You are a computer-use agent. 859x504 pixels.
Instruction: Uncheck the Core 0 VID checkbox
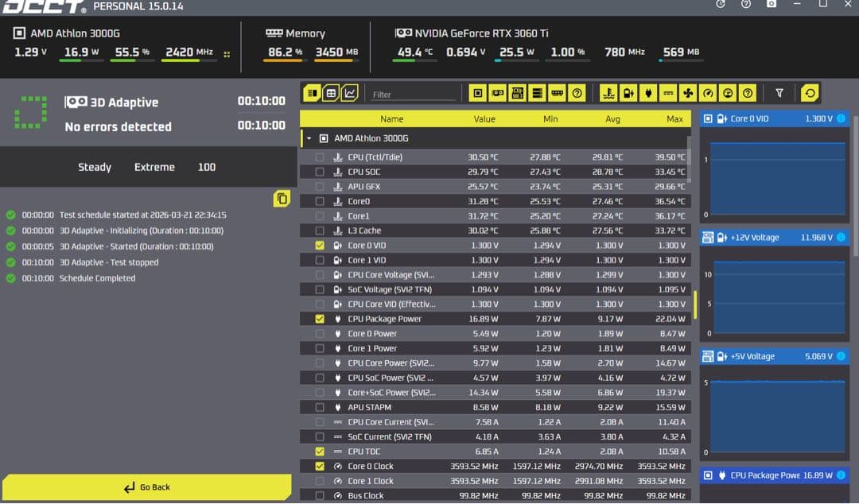pos(320,246)
